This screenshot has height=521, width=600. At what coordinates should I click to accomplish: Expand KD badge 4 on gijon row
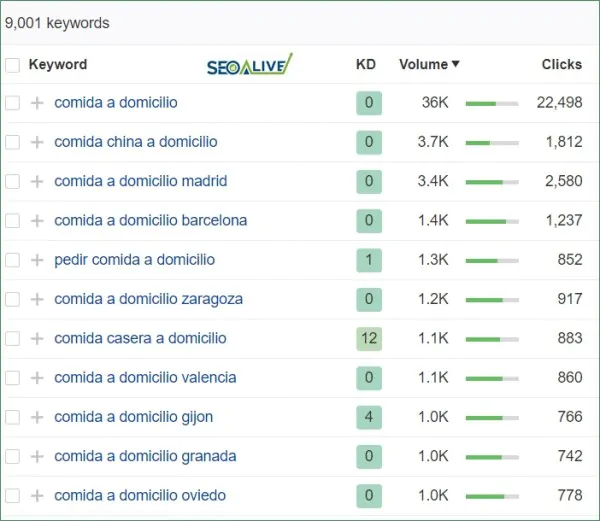coord(368,417)
